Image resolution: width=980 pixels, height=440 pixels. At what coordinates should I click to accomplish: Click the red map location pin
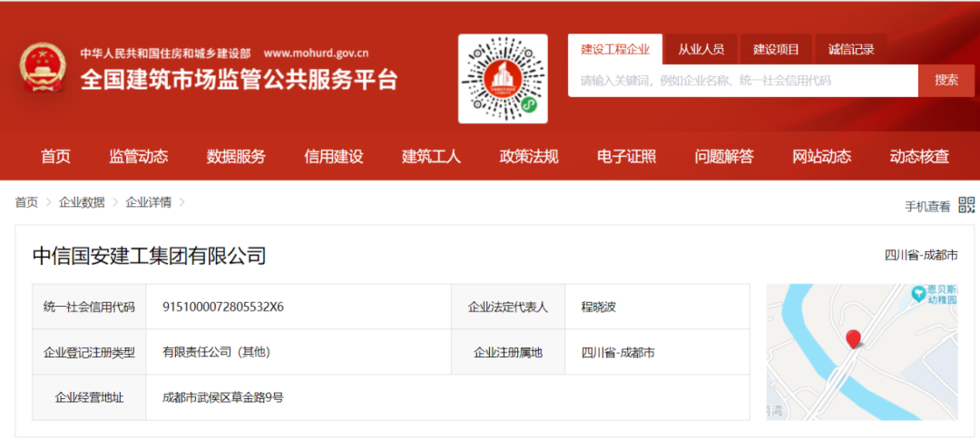click(852, 338)
